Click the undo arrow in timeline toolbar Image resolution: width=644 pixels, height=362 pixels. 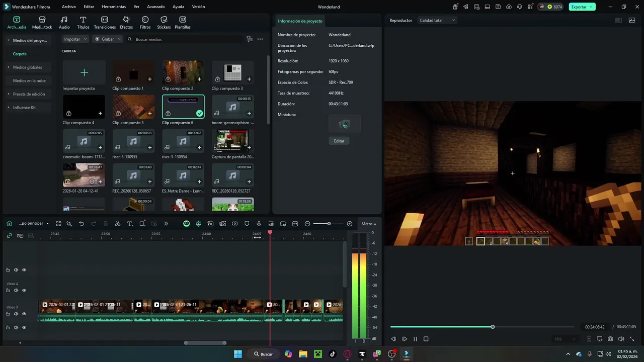[x=82, y=224]
